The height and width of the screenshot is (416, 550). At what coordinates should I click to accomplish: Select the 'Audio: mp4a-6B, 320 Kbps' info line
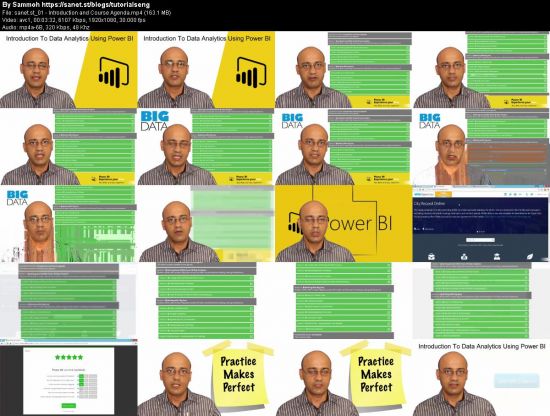tap(46, 27)
